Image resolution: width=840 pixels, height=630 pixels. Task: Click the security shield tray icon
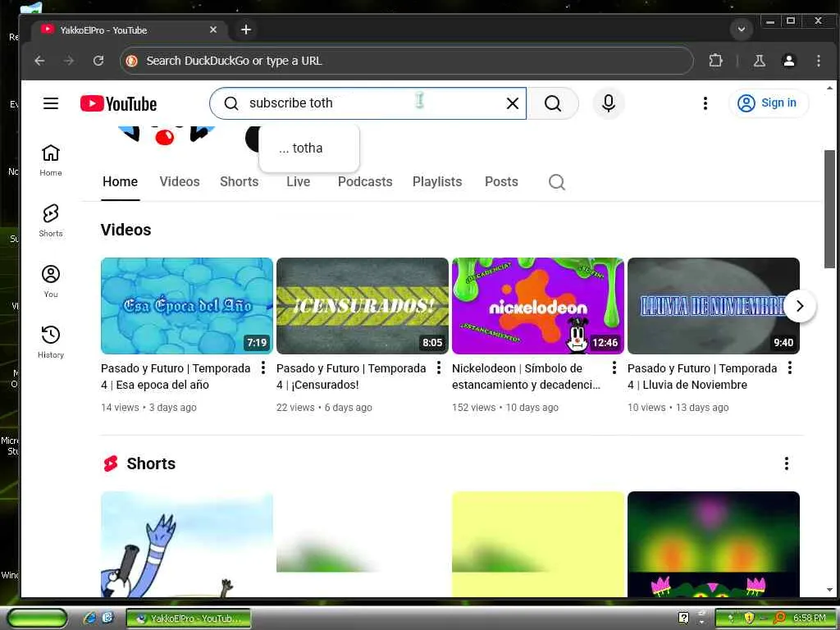tap(749, 618)
